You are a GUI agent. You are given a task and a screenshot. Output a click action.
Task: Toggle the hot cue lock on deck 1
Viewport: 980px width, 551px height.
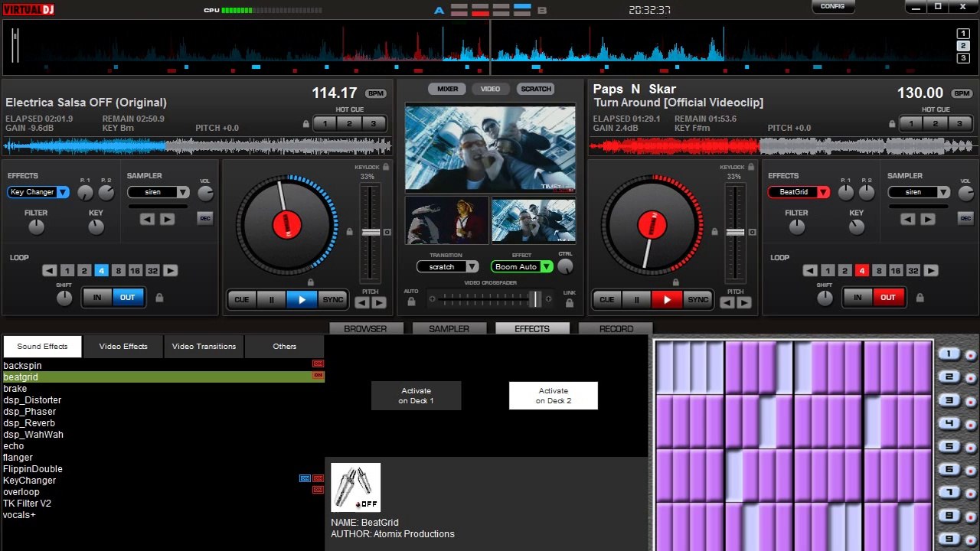coord(306,124)
